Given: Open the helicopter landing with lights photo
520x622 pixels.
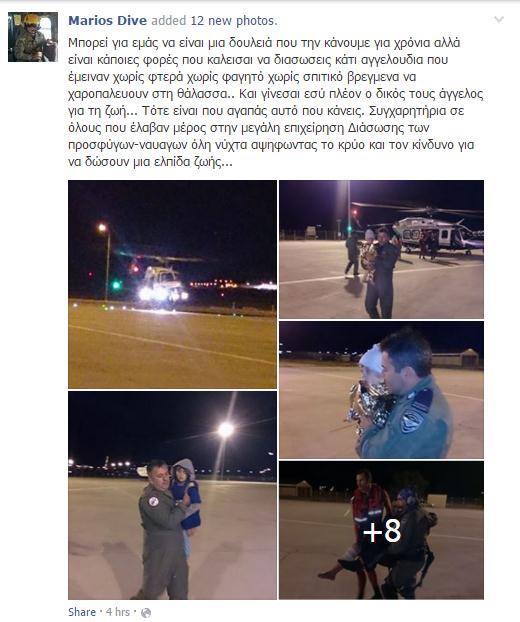Looking at the screenshot, I should (172, 284).
